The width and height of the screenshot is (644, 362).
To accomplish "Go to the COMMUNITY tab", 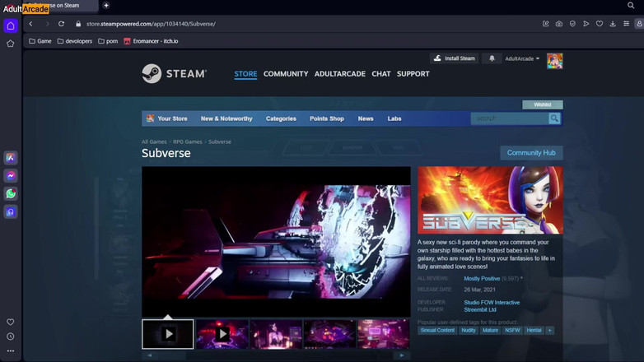I will click(x=286, y=74).
